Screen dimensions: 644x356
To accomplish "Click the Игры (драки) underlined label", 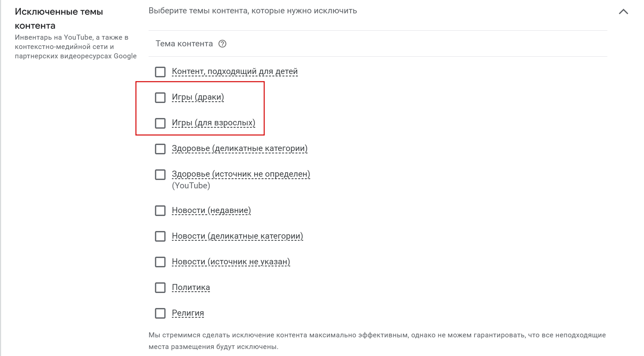I will tap(198, 97).
